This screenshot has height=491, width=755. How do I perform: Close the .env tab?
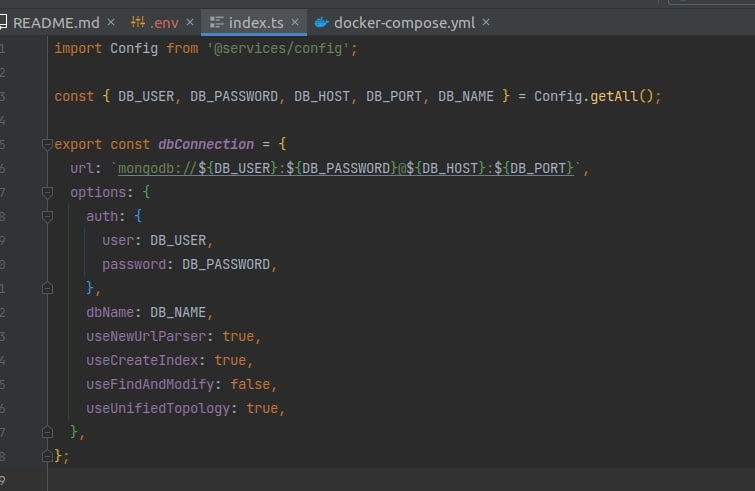tap(190, 22)
